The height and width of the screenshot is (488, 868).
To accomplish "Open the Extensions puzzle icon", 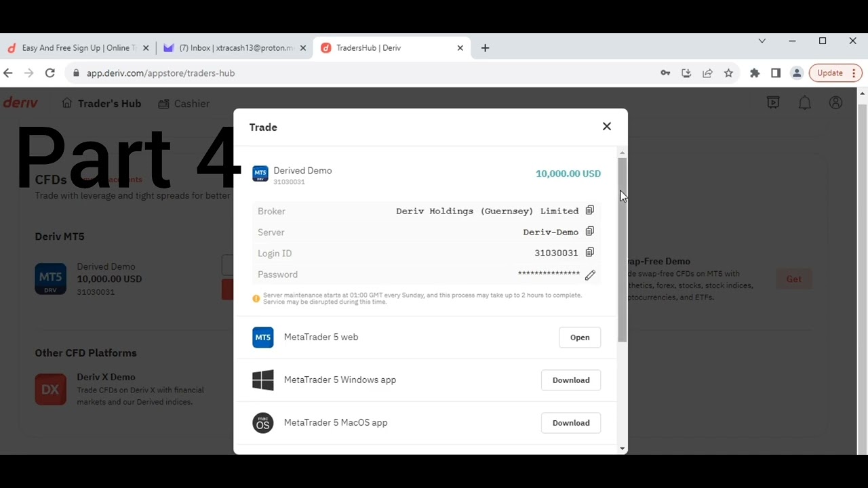I will (x=755, y=73).
